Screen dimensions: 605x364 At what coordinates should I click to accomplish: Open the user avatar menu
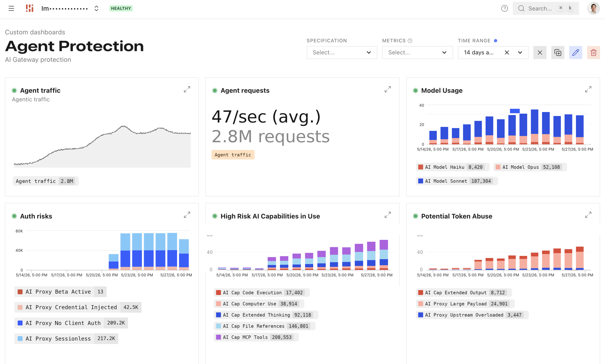coord(593,8)
